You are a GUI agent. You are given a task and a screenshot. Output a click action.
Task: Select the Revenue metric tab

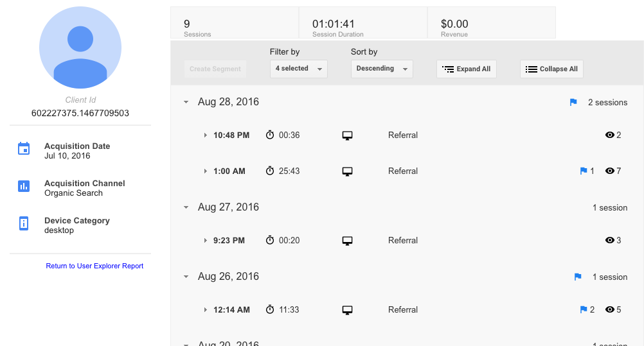point(491,24)
